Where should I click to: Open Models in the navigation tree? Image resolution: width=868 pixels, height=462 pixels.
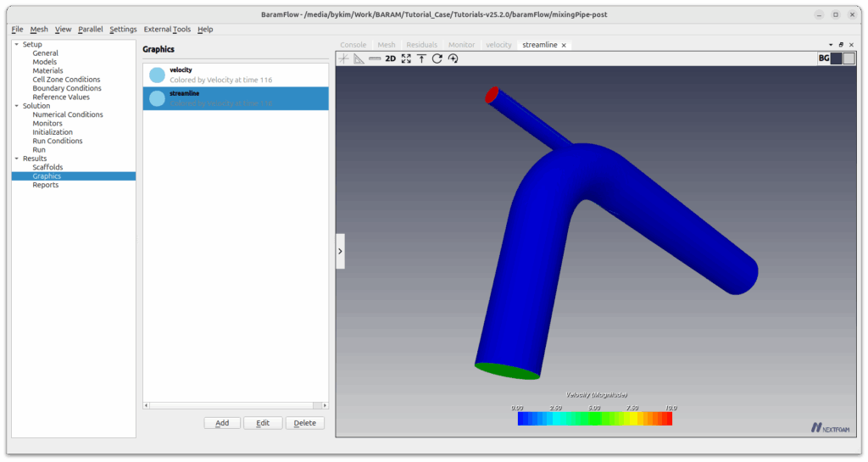[x=45, y=62]
